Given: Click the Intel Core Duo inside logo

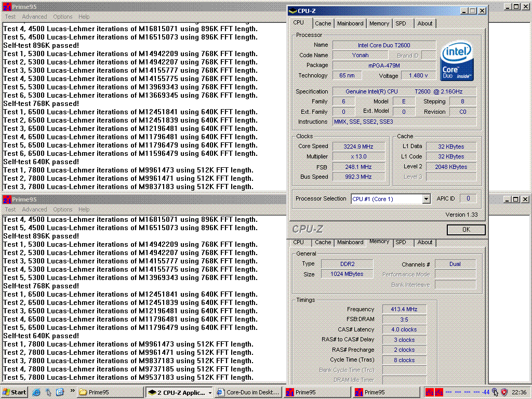Looking at the screenshot, I should pos(457,61).
